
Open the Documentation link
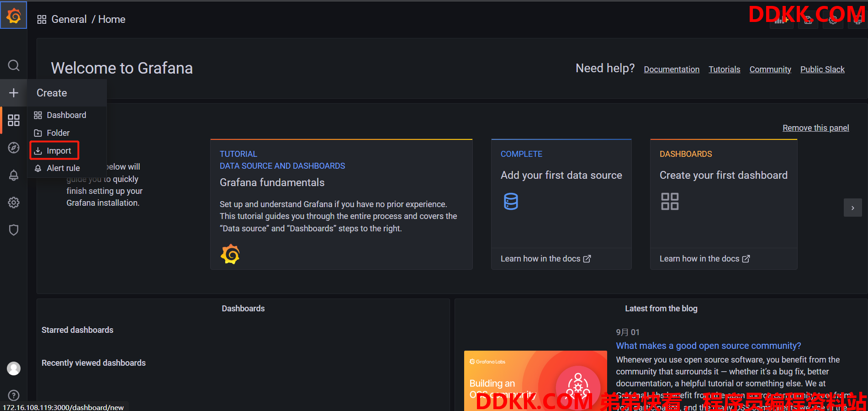click(x=672, y=69)
